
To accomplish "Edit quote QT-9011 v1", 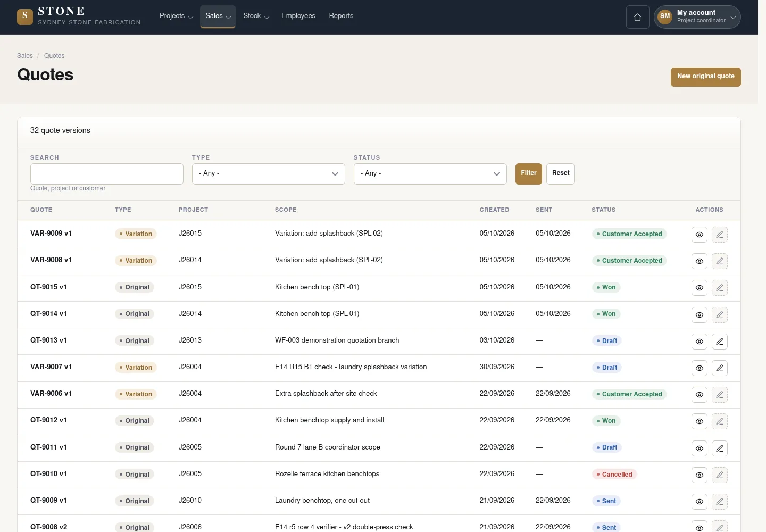I will coord(720,448).
